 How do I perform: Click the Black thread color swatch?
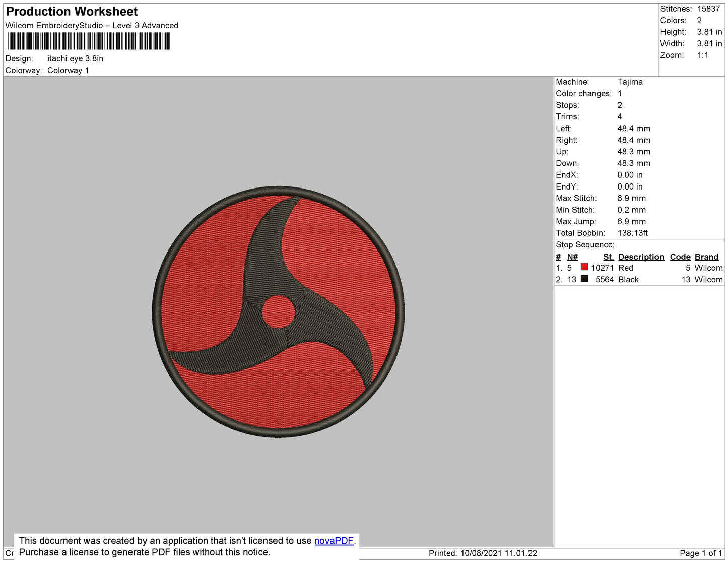click(x=584, y=279)
